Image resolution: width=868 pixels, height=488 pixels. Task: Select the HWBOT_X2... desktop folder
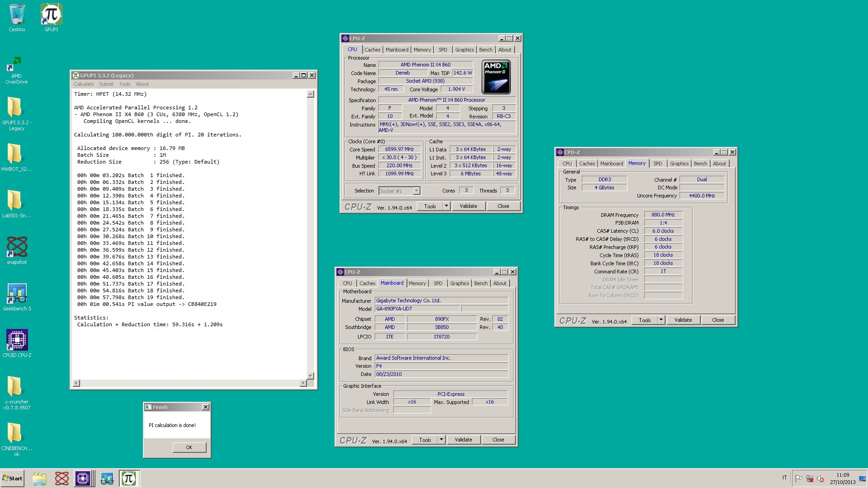(x=17, y=157)
